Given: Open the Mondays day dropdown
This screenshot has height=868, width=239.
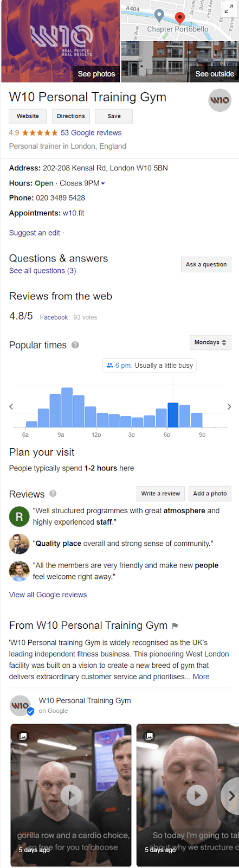Looking at the screenshot, I should 210,342.
